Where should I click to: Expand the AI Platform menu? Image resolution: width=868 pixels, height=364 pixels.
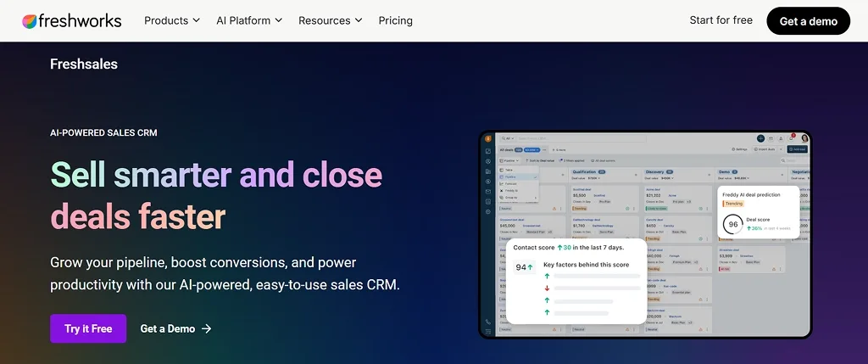[249, 20]
